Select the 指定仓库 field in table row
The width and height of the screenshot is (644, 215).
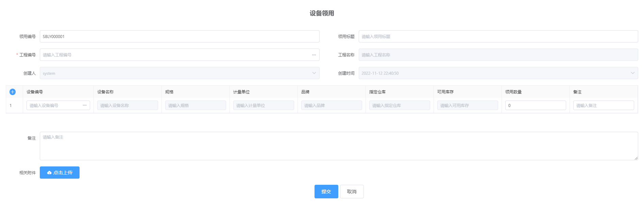pos(399,105)
